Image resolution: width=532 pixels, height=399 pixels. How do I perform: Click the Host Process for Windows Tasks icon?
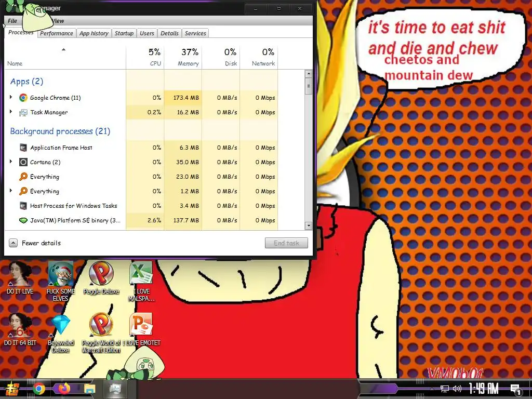click(x=23, y=206)
